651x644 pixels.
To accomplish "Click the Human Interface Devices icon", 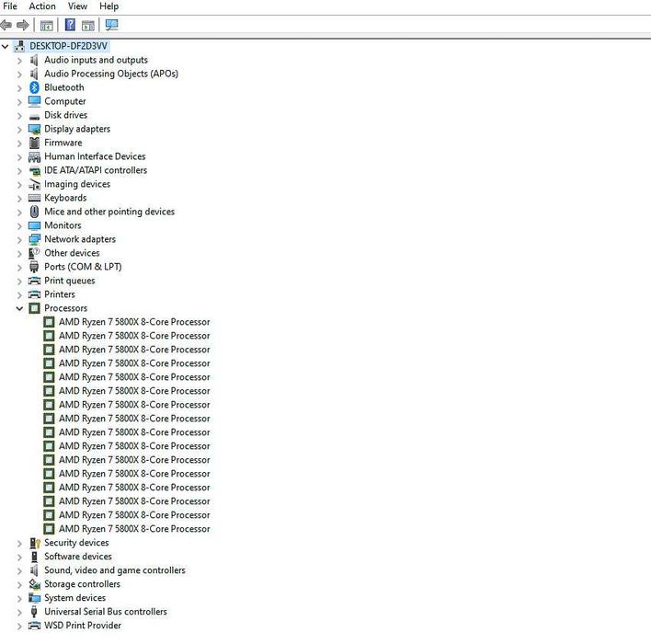I will pos(34,156).
